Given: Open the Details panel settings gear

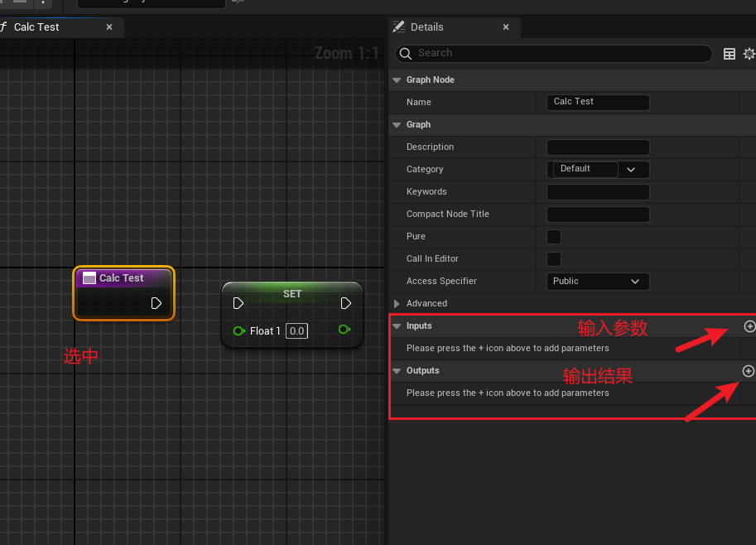Looking at the screenshot, I should [749, 54].
